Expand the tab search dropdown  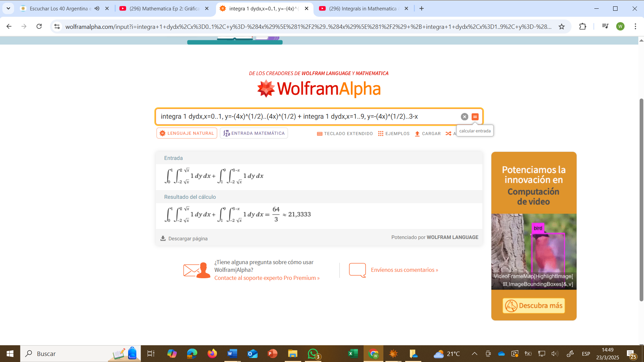8,8
